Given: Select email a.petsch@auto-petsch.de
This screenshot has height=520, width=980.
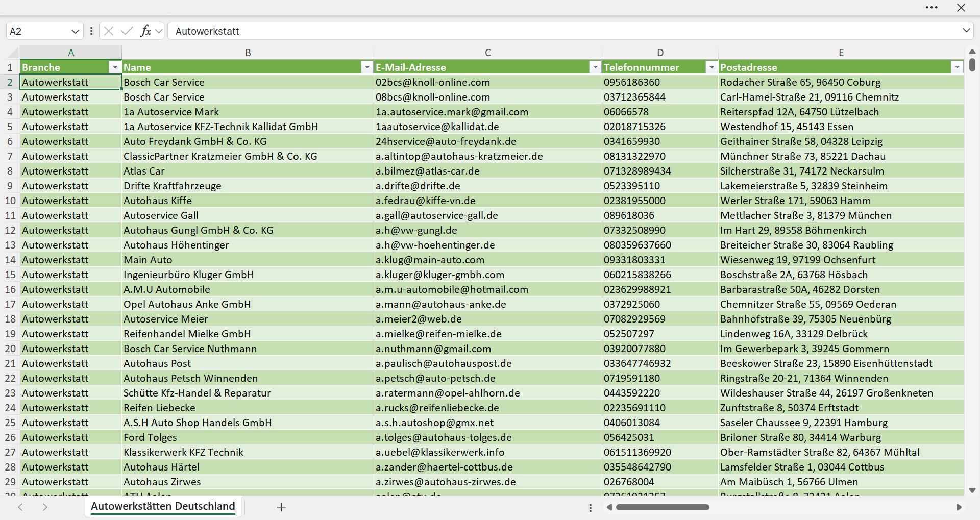Looking at the screenshot, I should click(488, 378).
